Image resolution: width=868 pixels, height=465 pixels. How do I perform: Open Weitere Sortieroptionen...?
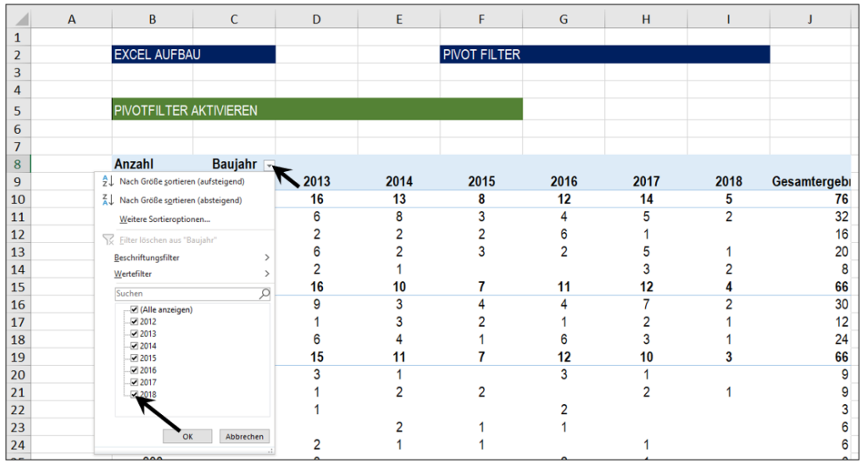[165, 219]
